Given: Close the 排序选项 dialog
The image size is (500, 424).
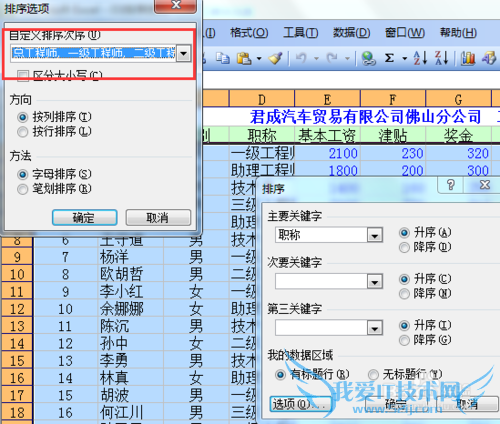Looking at the screenshot, I should click(176, 5).
